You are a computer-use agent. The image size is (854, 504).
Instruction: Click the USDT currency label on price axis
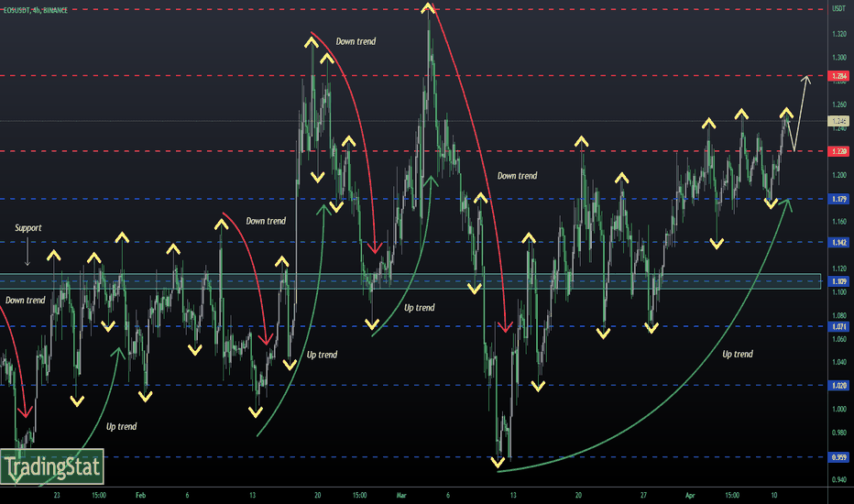tap(838, 9)
